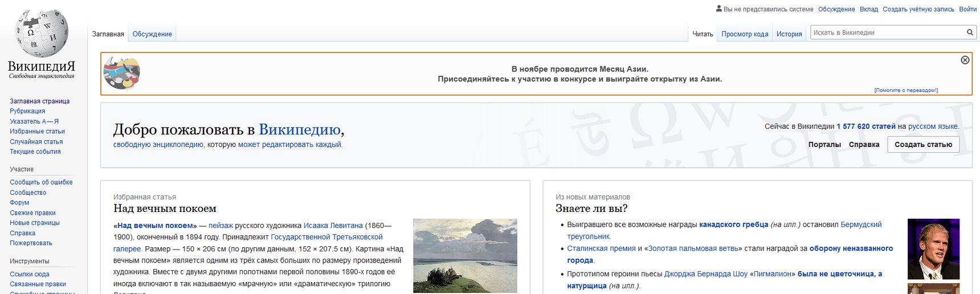Open Связанные правки in sidebar
This screenshot has height=294, width=980.
pyautogui.click(x=38, y=284)
